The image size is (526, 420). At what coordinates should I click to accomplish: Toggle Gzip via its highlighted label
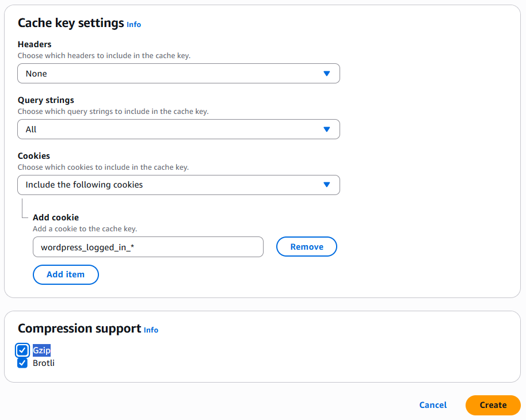41,350
